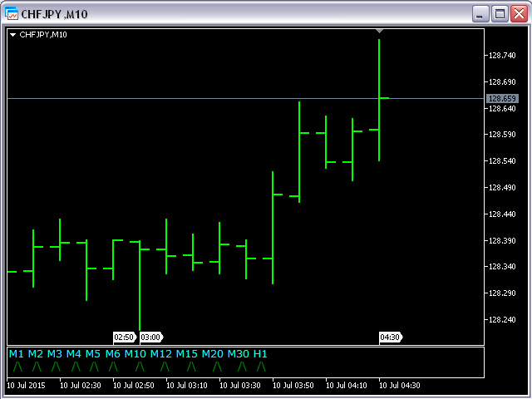Click the up-trend arrow under M4
The height and width of the screenshot is (399, 532).
coord(76,367)
